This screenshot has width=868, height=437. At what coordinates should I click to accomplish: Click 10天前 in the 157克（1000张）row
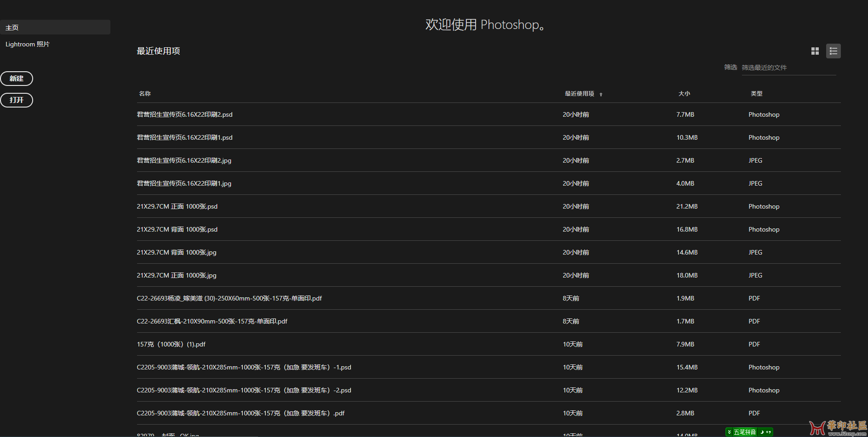click(x=573, y=344)
